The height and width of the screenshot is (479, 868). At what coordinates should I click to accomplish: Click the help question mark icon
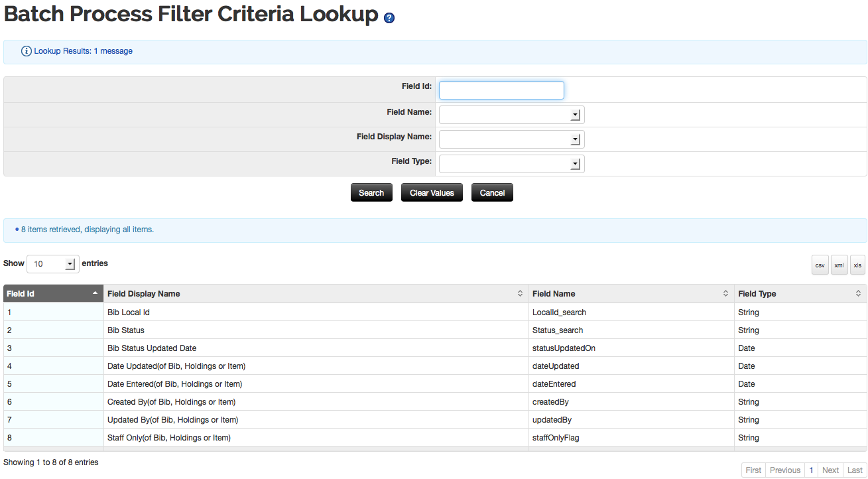point(389,18)
